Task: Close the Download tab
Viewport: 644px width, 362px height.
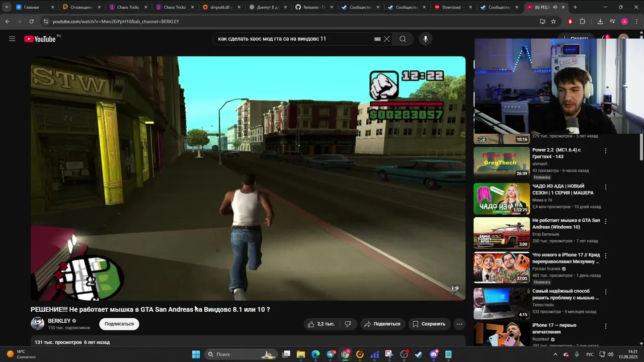Action: click(470, 7)
